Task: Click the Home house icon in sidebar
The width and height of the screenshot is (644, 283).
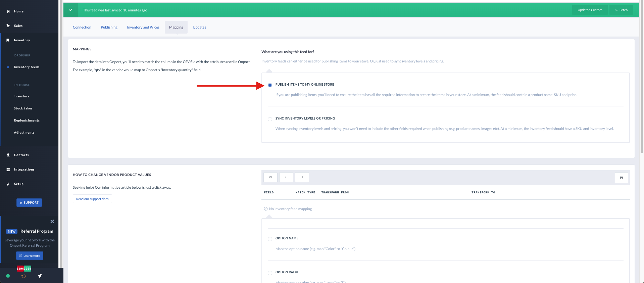Action: (x=8, y=11)
